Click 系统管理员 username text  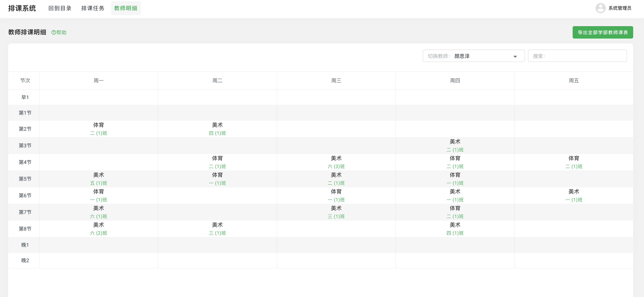click(x=620, y=8)
